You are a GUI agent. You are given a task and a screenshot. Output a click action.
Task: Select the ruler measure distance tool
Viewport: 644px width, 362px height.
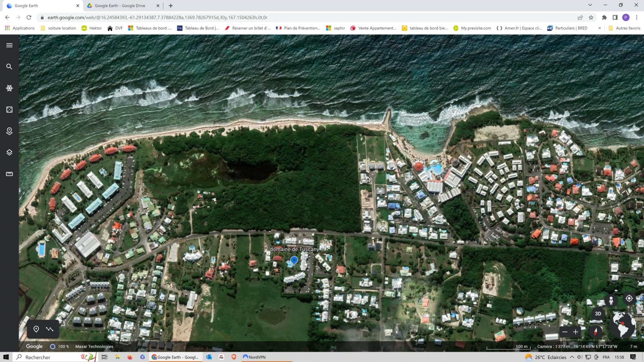click(9, 174)
